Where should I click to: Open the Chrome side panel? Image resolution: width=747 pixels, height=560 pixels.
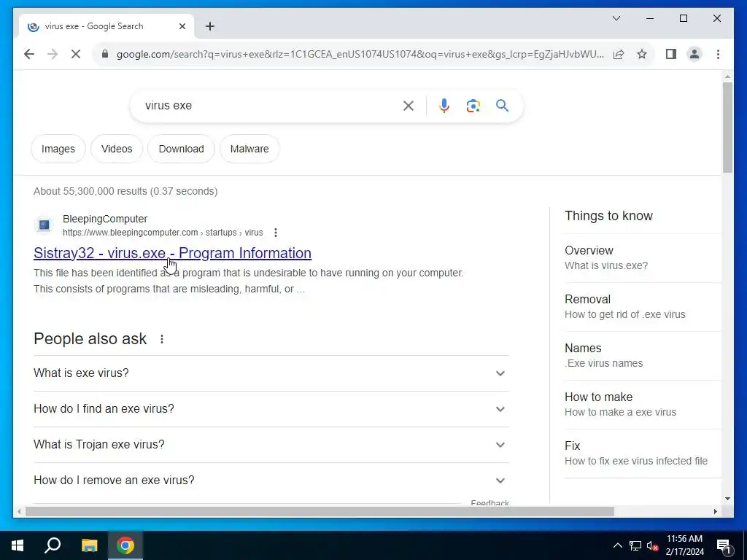(671, 54)
